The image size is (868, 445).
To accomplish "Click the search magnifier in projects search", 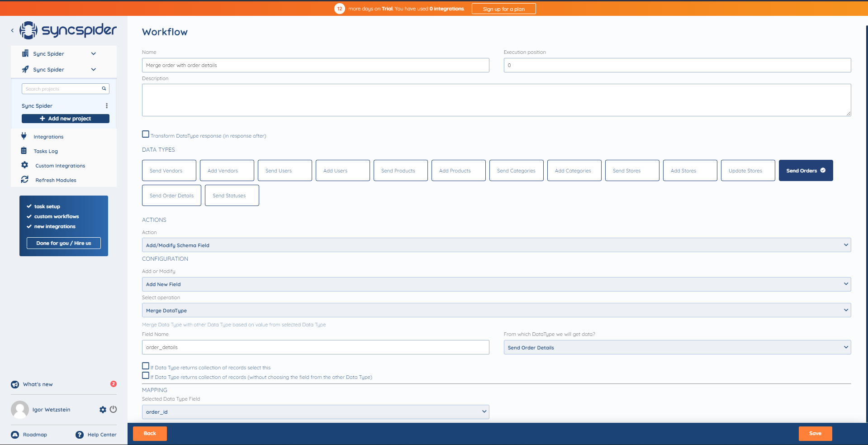I will tap(104, 89).
